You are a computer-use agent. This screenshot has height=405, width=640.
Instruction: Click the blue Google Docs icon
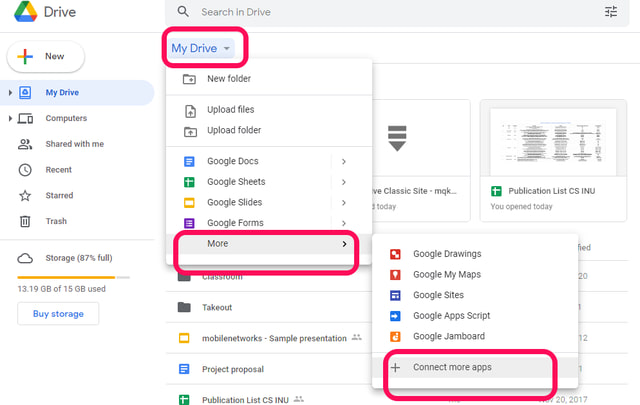tap(189, 162)
